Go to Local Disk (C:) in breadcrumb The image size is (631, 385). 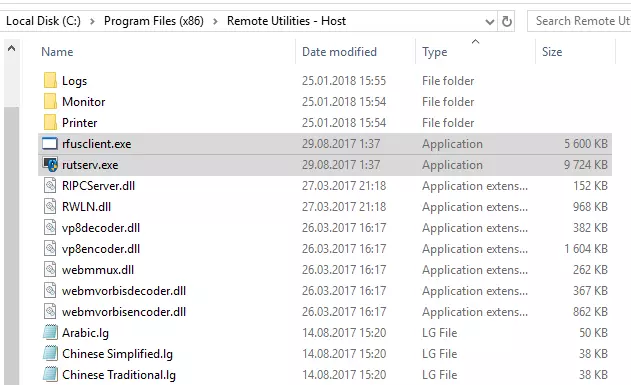[43, 21]
